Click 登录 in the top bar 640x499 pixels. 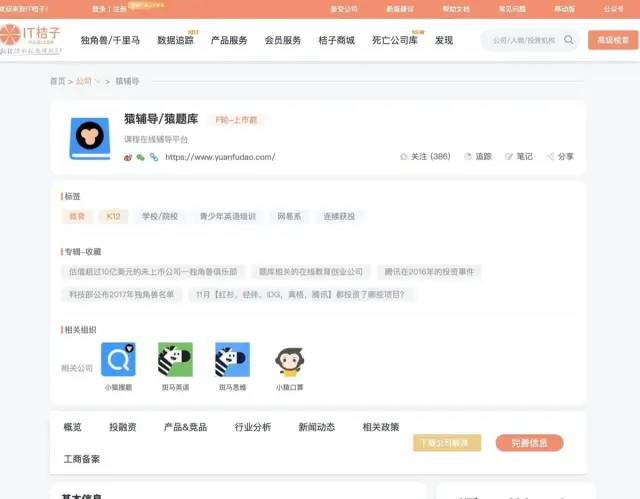99,9
